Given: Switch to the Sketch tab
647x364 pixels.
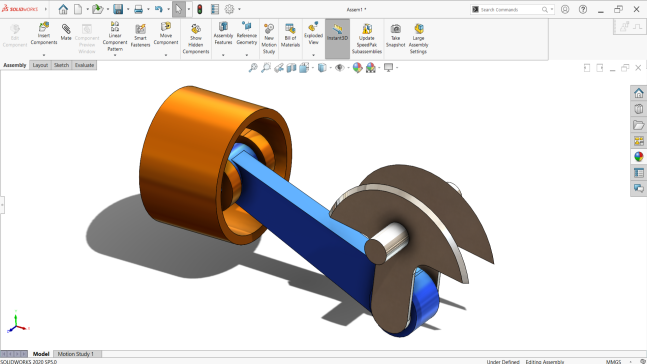Looking at the screenshot, I should point(61,65).
